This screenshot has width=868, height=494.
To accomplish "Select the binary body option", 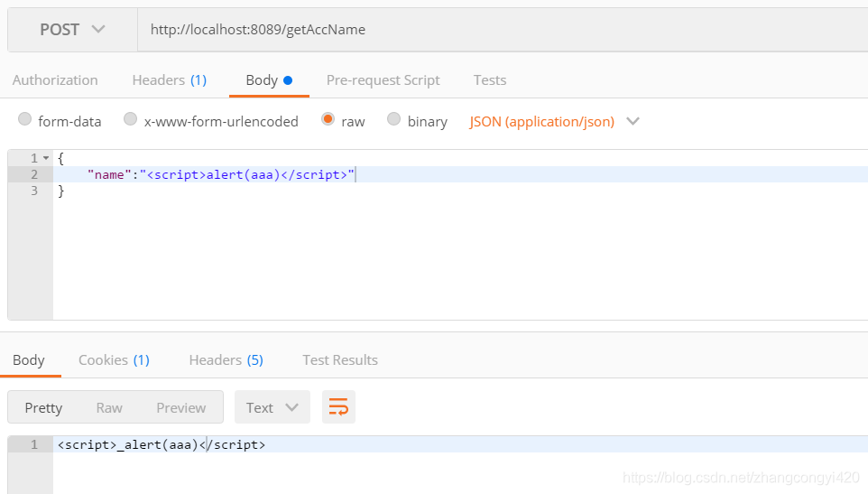I will coord(394,120).
